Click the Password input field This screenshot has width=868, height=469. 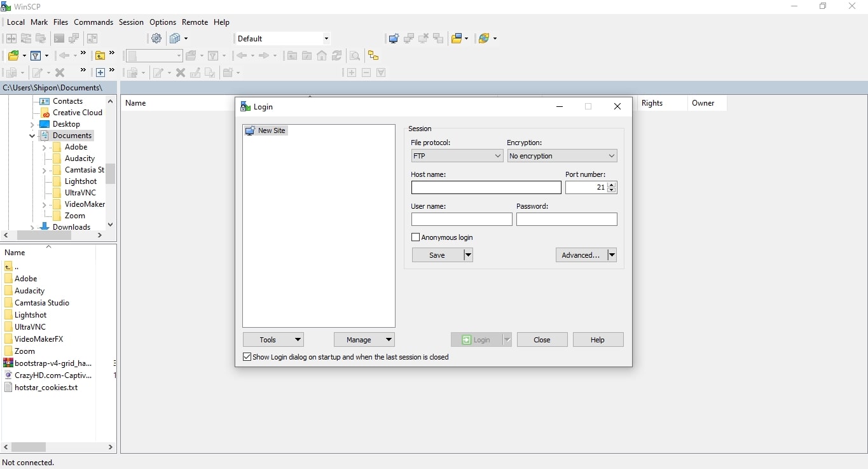567,220
